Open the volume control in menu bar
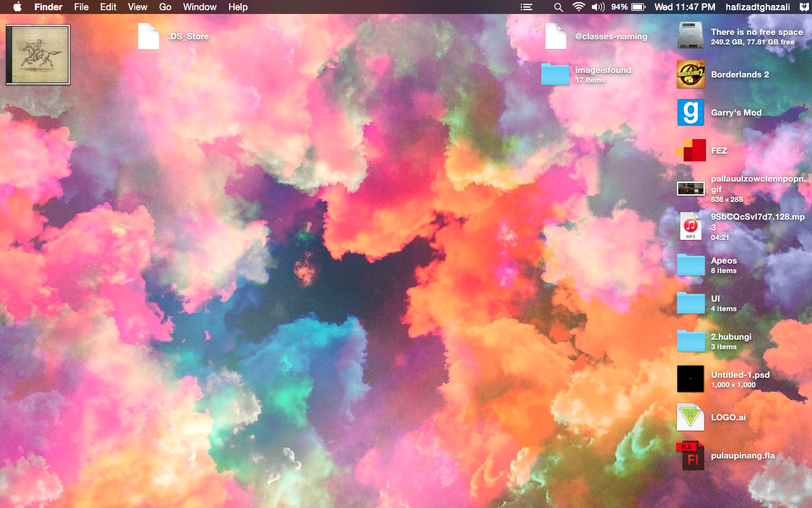Screen dimensions: 812x508 point(598,7)
